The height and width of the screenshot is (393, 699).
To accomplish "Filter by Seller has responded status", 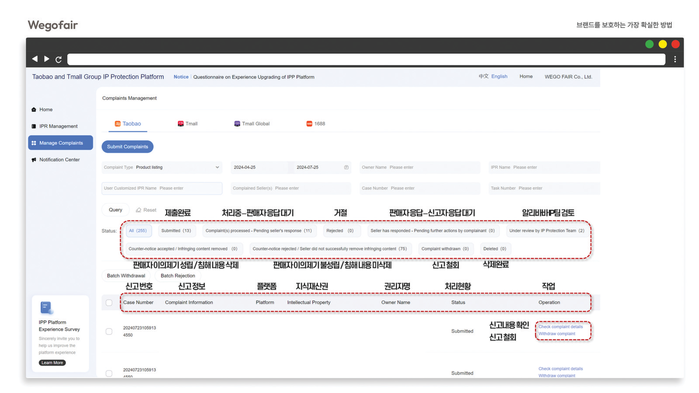I will pyautogui.click(x=432, y=231).
